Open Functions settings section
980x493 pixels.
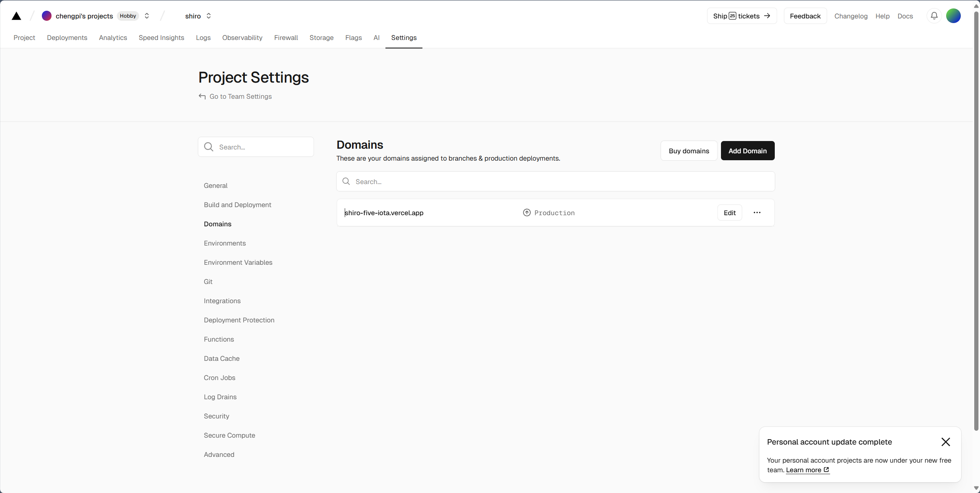219,339
